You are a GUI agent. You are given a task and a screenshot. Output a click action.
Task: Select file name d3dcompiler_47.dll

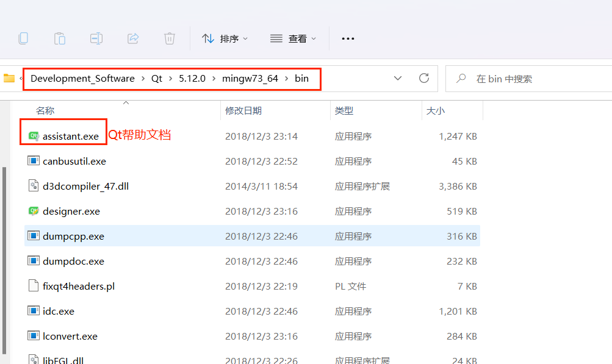click(x=85, y=186)
